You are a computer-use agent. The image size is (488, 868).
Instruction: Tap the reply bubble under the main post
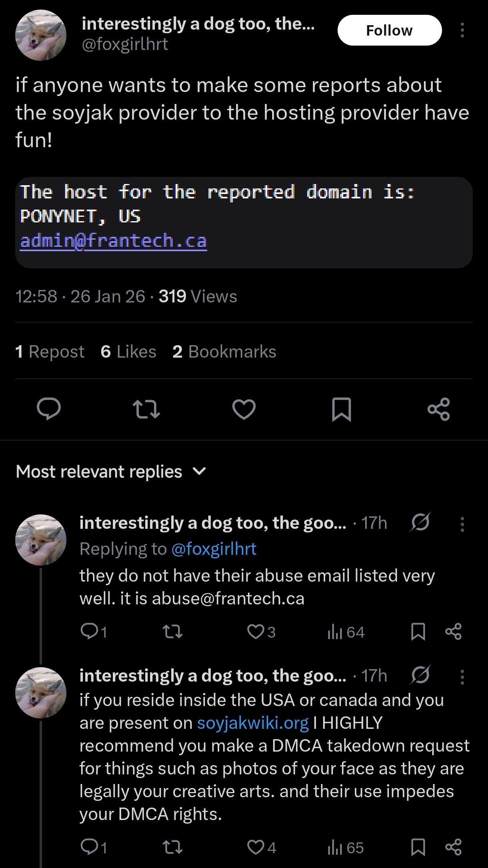point(48,409)
